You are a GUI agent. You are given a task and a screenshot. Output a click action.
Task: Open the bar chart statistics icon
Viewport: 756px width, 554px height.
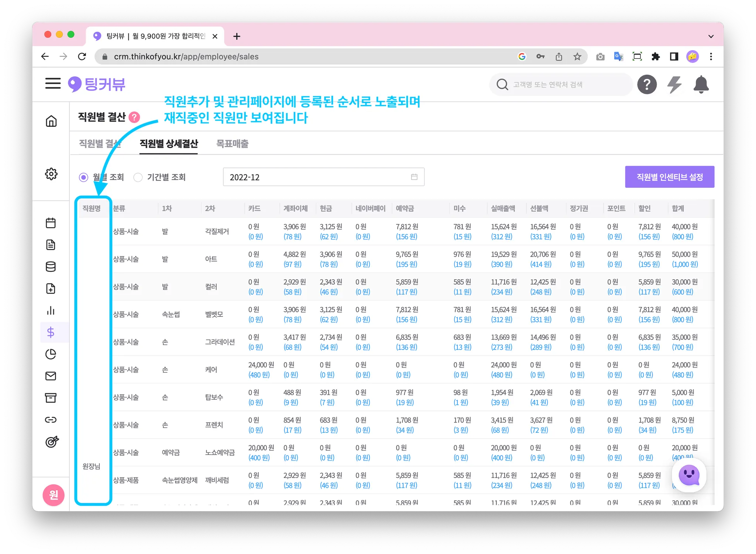pyautogui.click(x=51, y=311)
